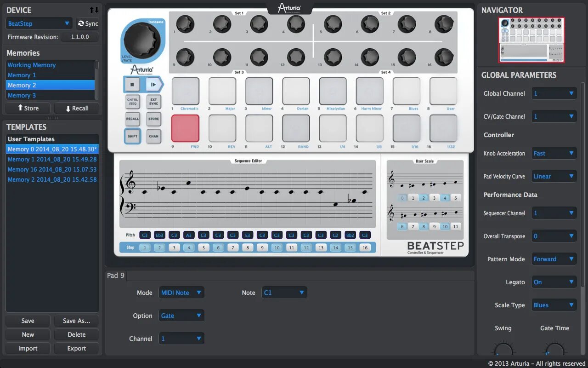
Task: Select pad 6 Harm Minor
Action: (370, 91)
